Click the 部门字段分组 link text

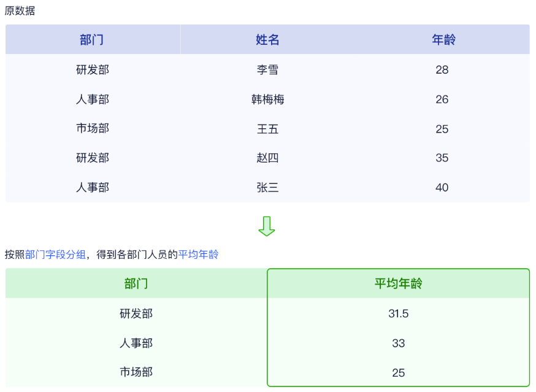(55, 255)
